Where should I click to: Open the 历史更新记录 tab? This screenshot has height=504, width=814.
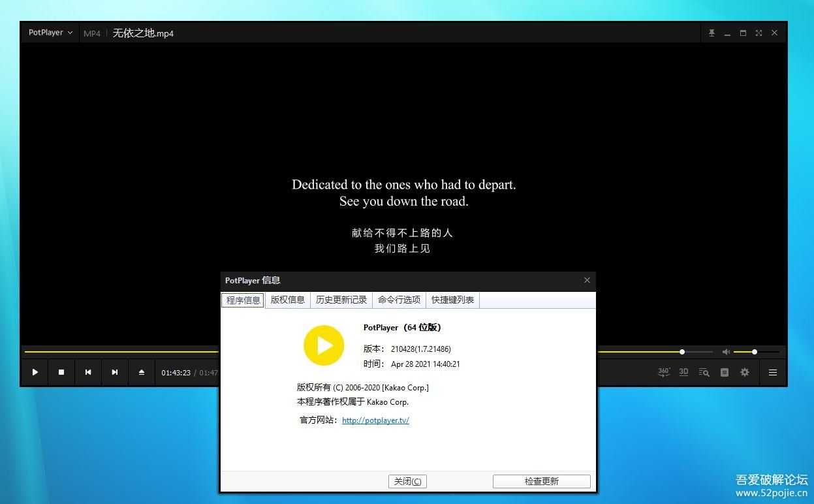(341, 300)
